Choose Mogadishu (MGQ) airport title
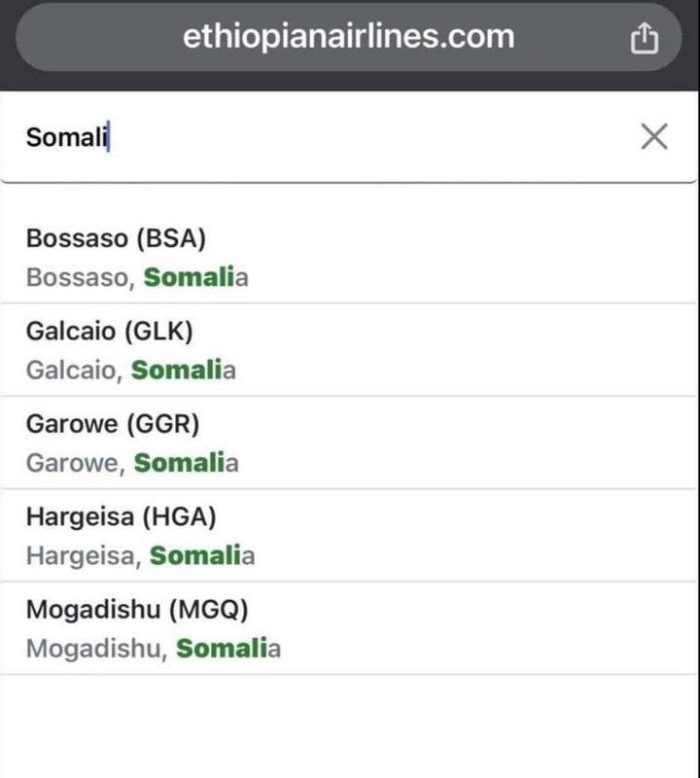700x778 pixels. point(137,610)
